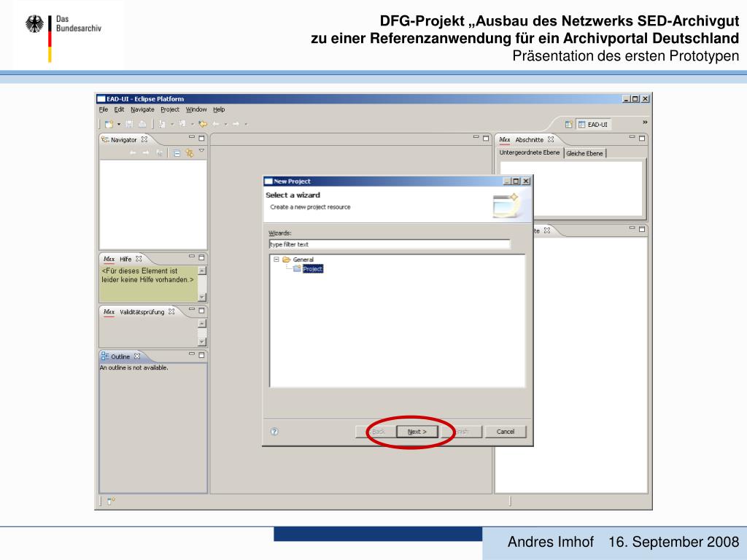Minimize the Navigator view
Image resolution: width=747 pixels, height=560 pixels.
192,138
